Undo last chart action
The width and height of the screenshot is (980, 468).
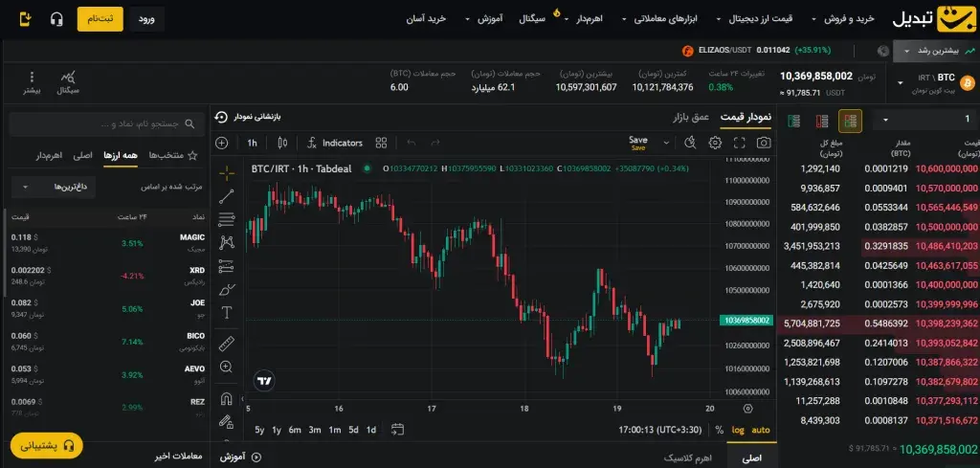click(x=412, y=144)
